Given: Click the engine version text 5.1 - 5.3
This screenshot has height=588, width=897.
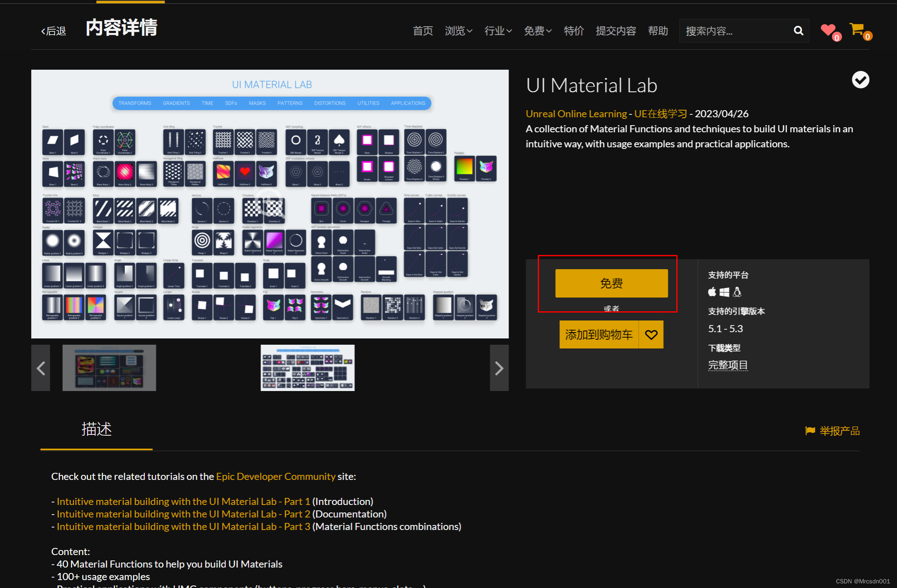Looking at the screenshot, I should (726, 329).
